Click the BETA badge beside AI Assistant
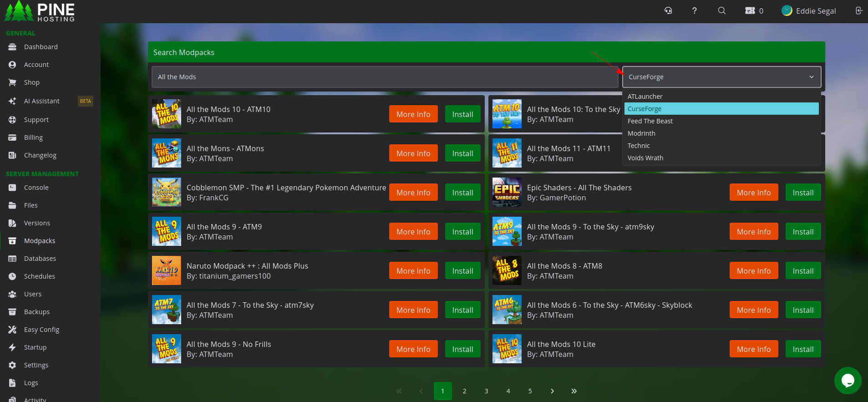 86,101
